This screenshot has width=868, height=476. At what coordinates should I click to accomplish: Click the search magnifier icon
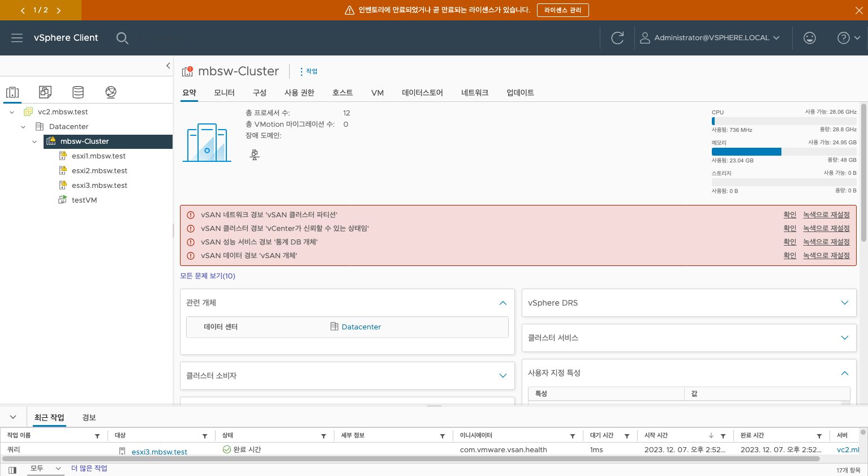pos(122,38)
